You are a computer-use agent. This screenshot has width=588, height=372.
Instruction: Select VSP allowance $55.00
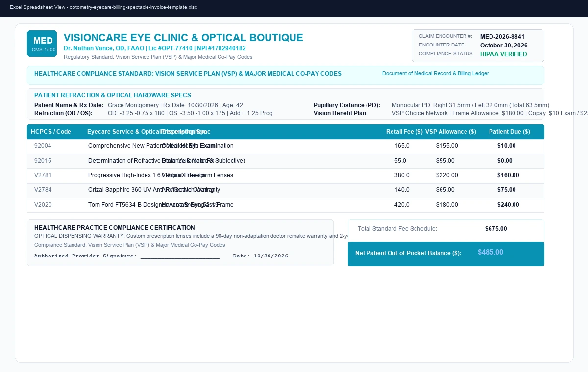tap(445, 161)
